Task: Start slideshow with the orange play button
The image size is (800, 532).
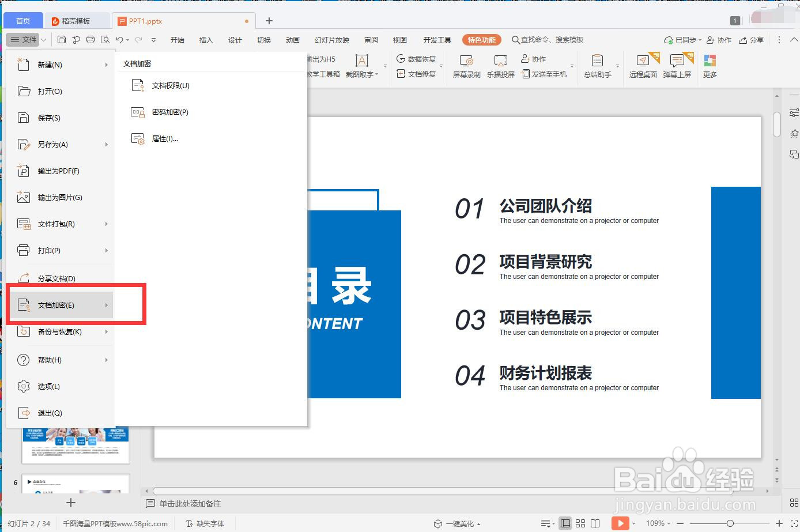Action: point(620,523)
